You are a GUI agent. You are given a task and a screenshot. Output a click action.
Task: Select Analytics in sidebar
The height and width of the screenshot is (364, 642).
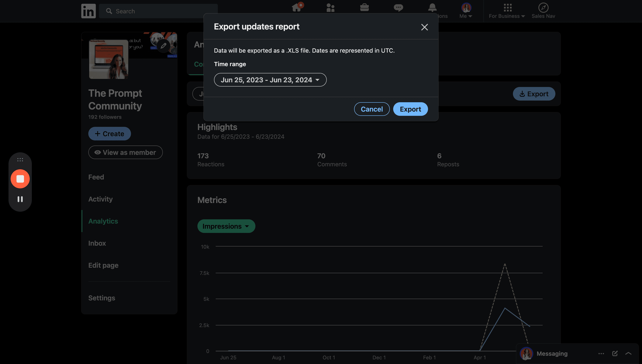tap(103, 221)
